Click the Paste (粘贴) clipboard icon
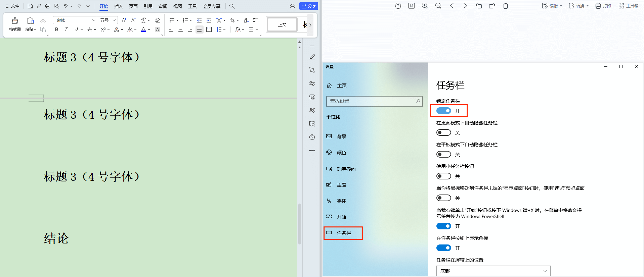The width and height of the screenshot is (644, 277). click(31, 21)
